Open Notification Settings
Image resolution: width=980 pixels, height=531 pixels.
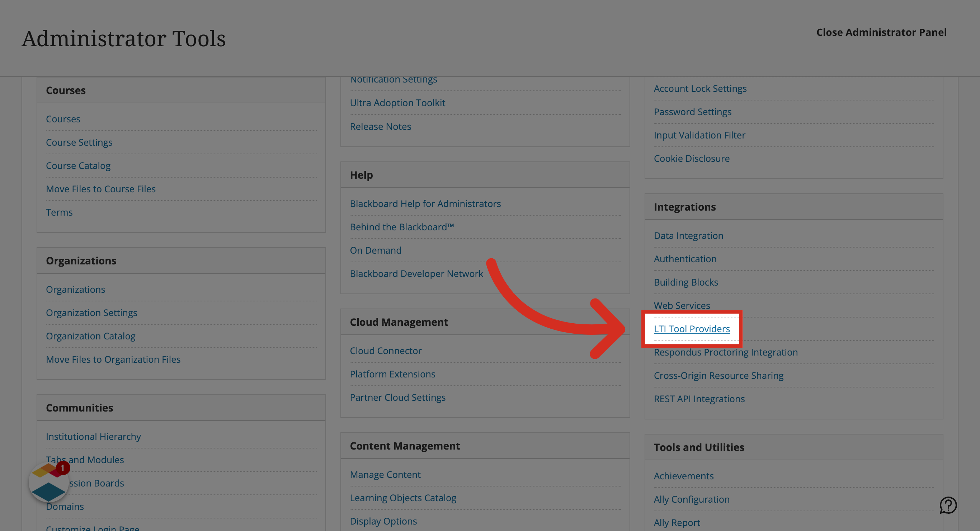click(x=394, y=79)
